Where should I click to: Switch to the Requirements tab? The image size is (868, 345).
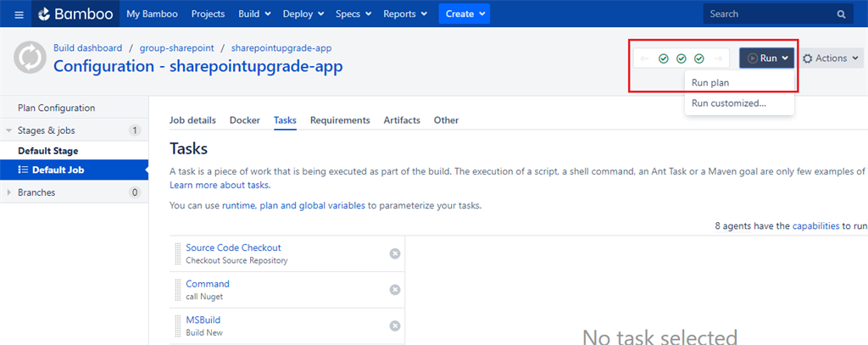340,120
